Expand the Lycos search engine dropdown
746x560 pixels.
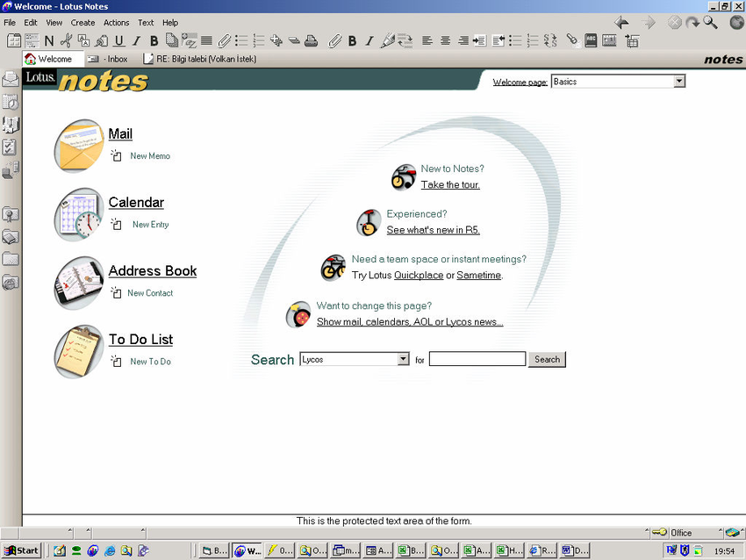tap(404, 359)
